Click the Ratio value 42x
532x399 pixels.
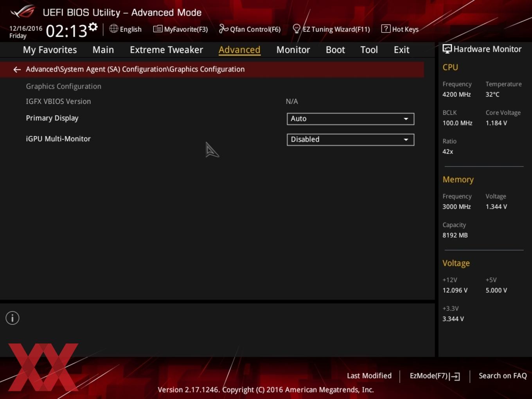point(448,151)
